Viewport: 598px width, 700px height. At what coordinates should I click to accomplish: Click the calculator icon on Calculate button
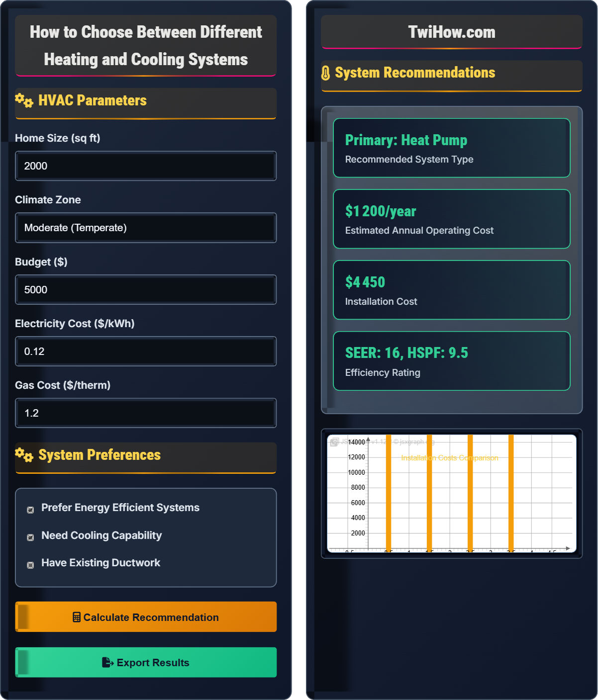77,617
